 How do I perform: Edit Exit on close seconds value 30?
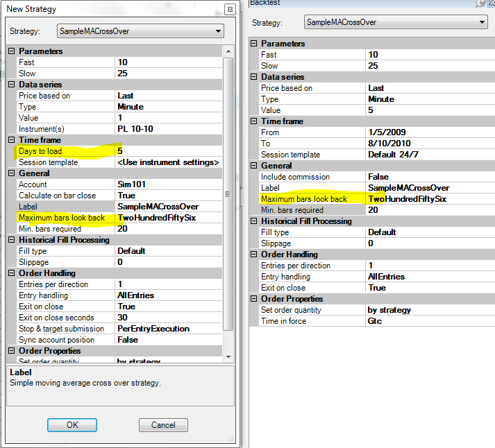(169, 318)
